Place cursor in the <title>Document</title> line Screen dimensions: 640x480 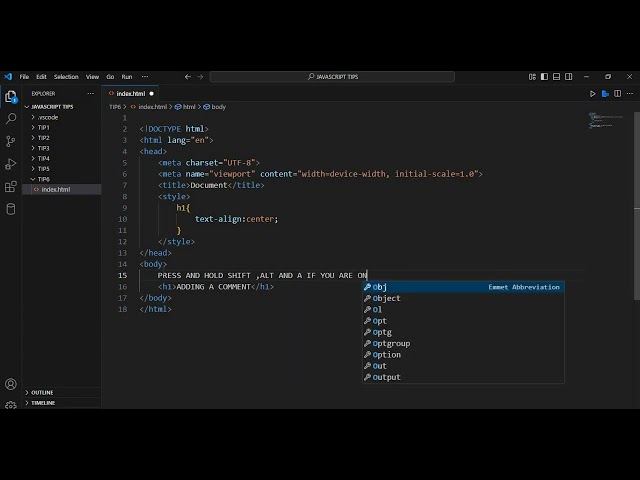(x=211, y=185)
